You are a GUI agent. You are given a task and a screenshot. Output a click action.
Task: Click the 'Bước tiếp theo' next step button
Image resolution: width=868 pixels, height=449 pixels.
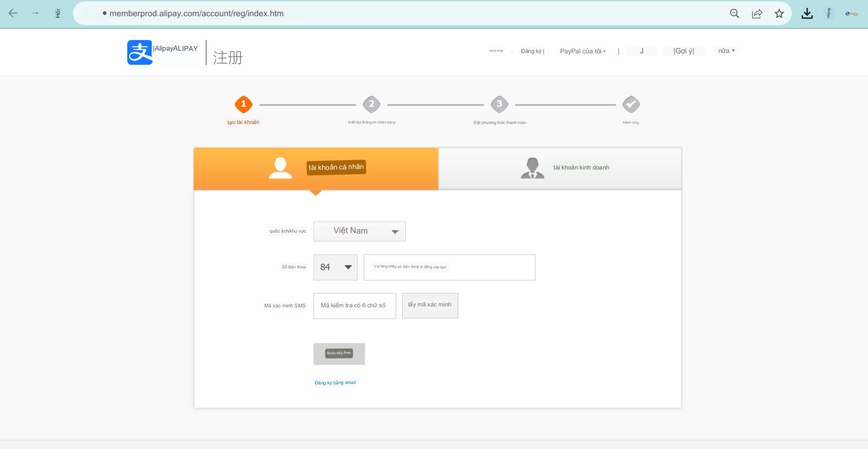339,354
